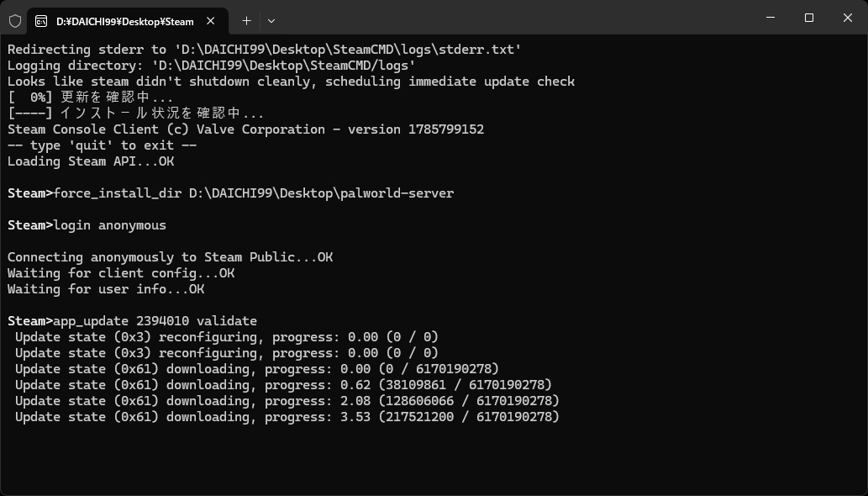The height and width of the screenshot is (496, 868).
Task: Close the Windows Terminal window
Action: pos(848,18)
